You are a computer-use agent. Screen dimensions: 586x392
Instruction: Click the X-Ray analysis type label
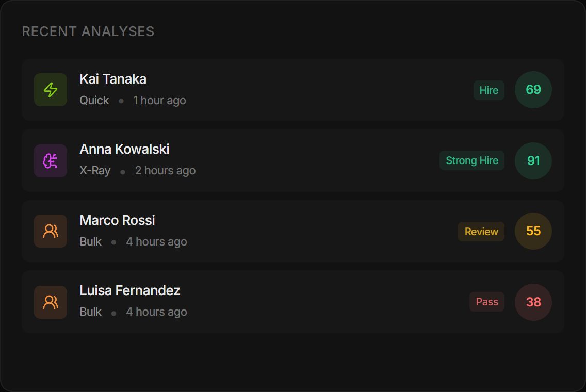pyautogui.click(x=95, y=171)
